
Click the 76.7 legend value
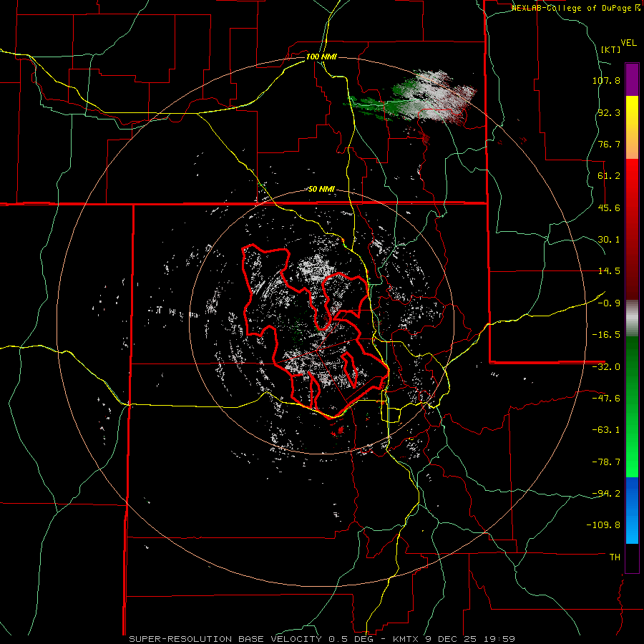tap(609, 144)
